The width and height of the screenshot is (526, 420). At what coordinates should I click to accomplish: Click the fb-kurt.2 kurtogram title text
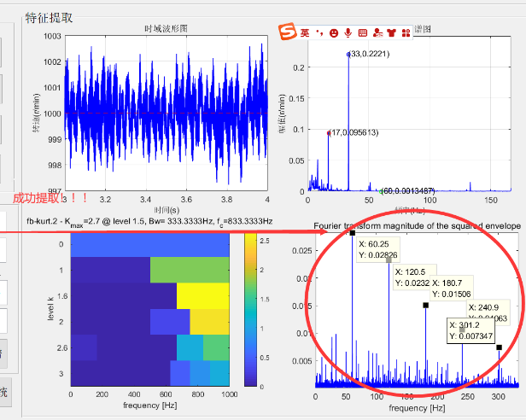click(149, 222)
